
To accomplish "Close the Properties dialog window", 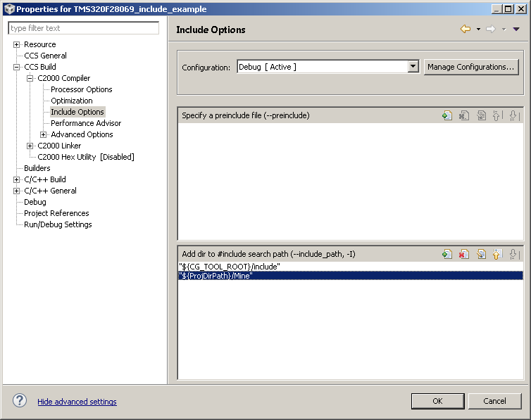I will point(520,8).
